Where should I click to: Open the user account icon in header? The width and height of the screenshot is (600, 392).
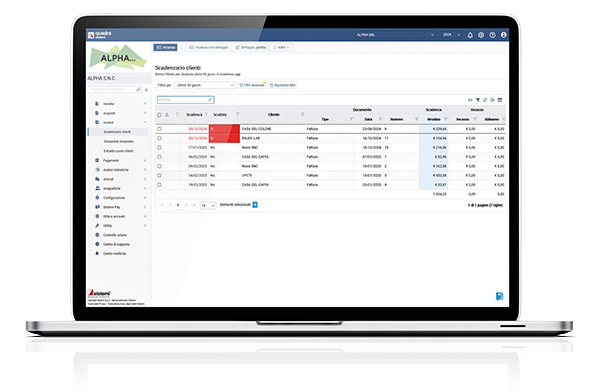[504, 35]
